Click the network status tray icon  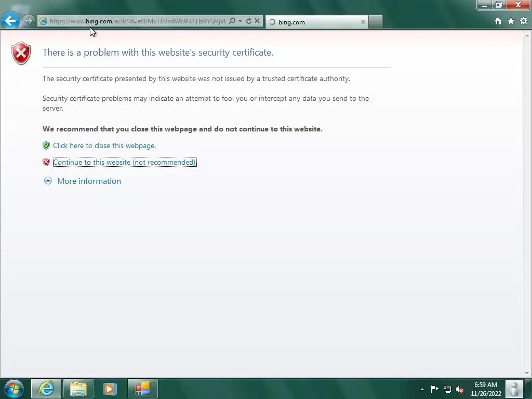[447, 389]
